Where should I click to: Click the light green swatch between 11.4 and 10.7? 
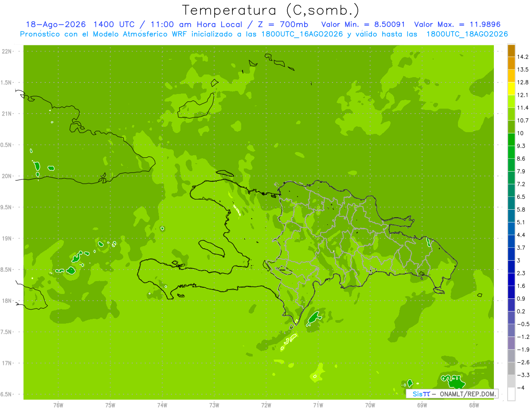click(x=511, y=114)
